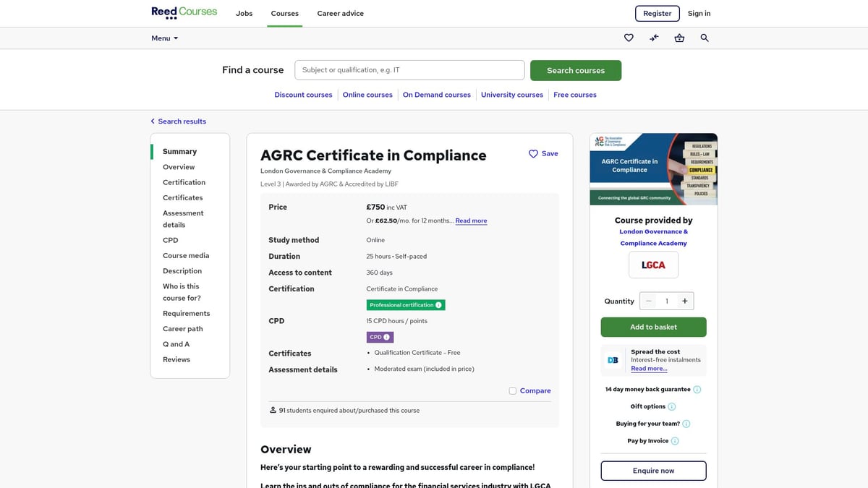The height and width of the screenshot is (488, 868).
Task: Tick the Compare checkbox
Action: click(512, 390)
